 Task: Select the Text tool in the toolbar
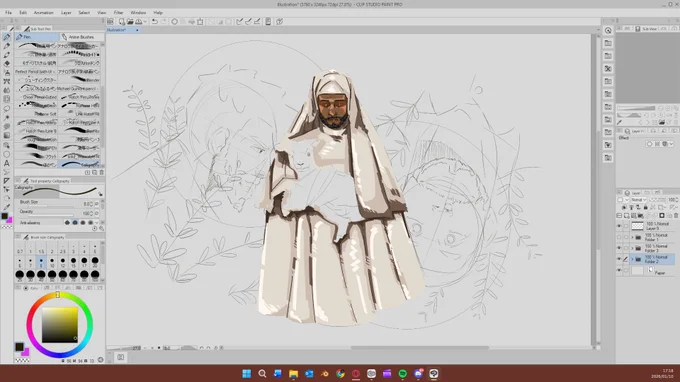[x=7, y=163]
